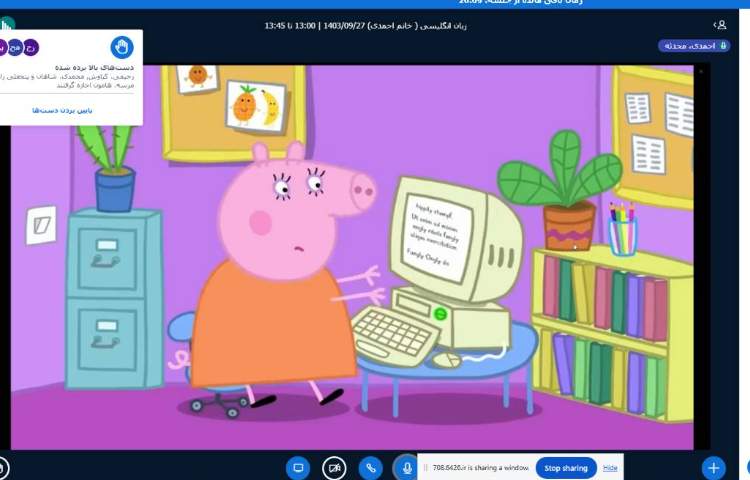
Task: Click the raised hand icon in notification
Action: pos(122,47)
